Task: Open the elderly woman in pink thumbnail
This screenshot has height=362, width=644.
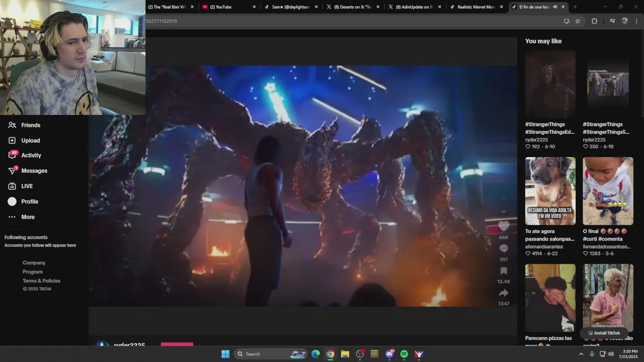Action: pyautogui.click(x=608, y=298)
